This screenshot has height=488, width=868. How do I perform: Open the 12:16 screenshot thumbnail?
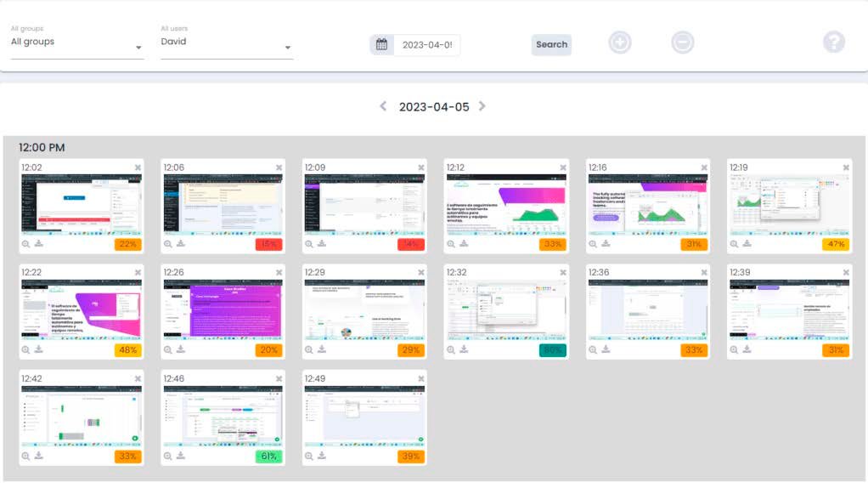click(x=648, y=205)
